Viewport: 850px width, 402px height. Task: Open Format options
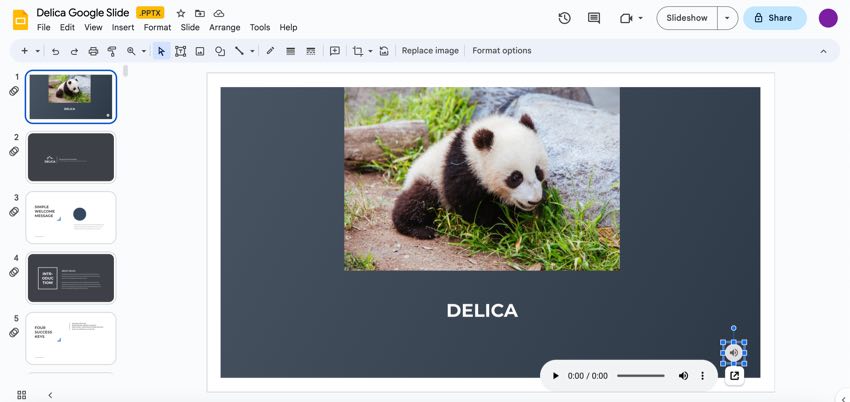click(501, 50)
